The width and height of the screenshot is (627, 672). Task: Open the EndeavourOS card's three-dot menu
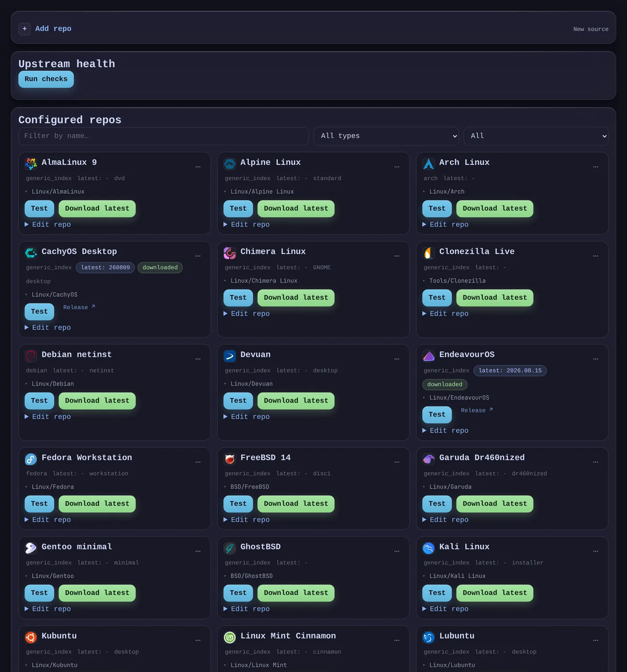pos(596,359)
